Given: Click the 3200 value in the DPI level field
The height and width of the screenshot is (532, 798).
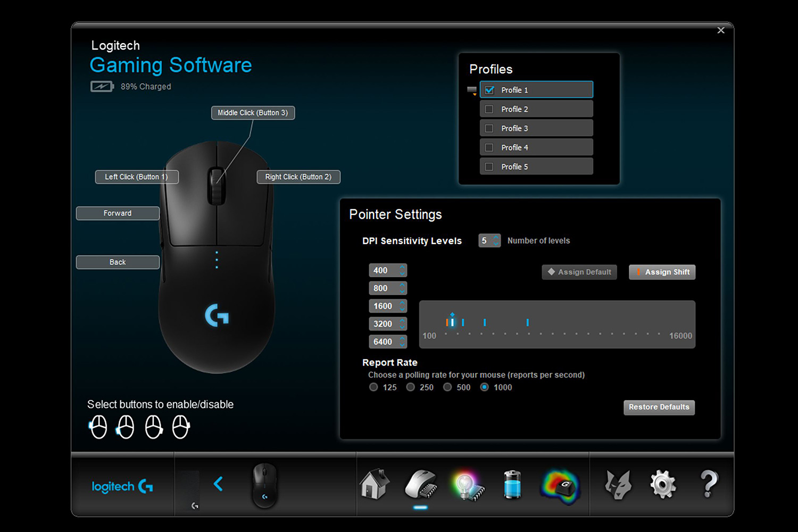Looking at the screenshot, I should point(383,324).
